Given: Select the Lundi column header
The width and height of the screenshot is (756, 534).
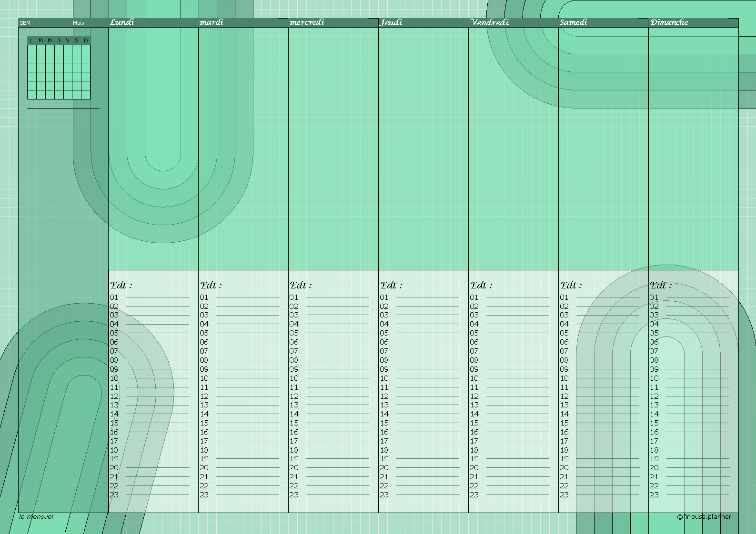Looking at the screenshot, I should tap(122, 22).
